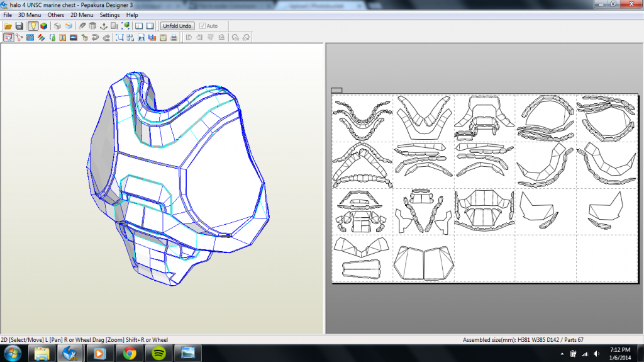Image resolution: width=644 pixels, height=362 pixels.
Task: Rotate parts 90 degrees clockwise icon
Action: coord(246,37)
